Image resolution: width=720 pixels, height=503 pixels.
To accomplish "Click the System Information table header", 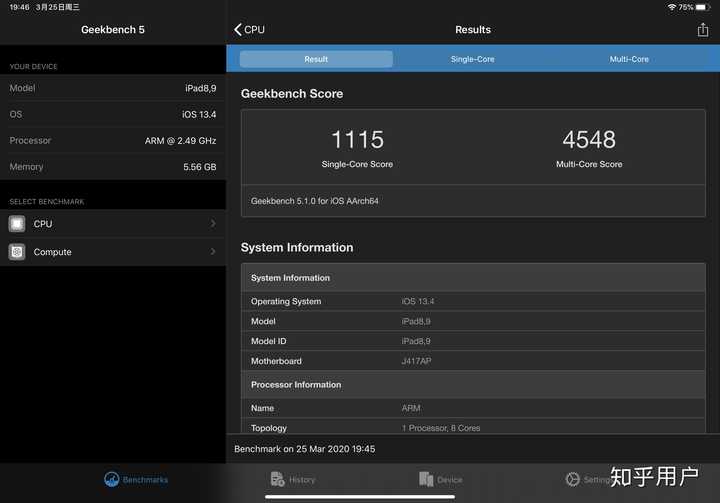I will [473, 277].
